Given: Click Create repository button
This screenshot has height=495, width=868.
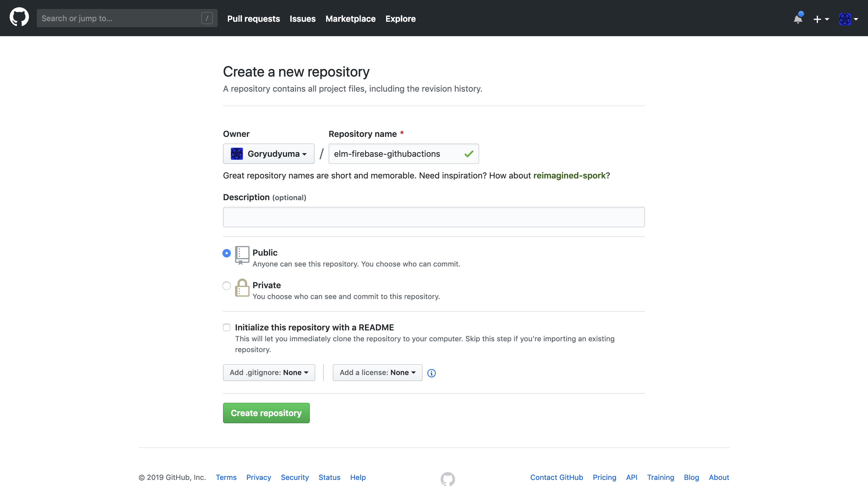Looking at the screenshot, I should pyautogui.click(x=266, y=413).
